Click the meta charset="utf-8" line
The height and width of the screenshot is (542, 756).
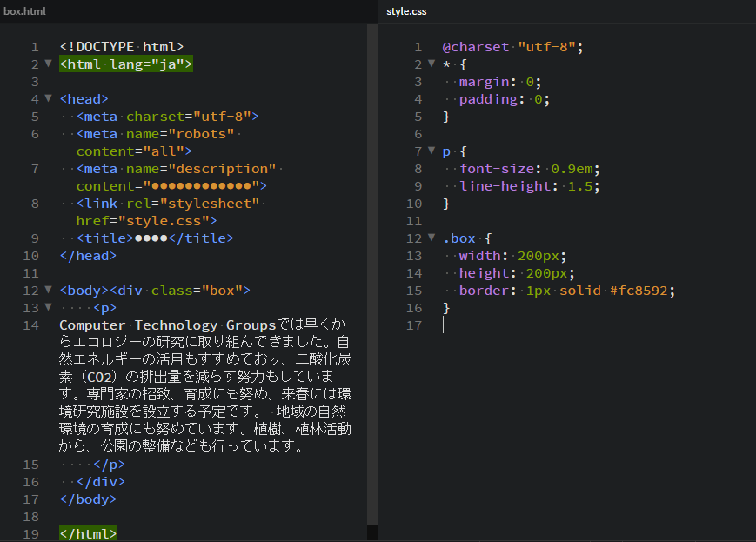point(167,117)
